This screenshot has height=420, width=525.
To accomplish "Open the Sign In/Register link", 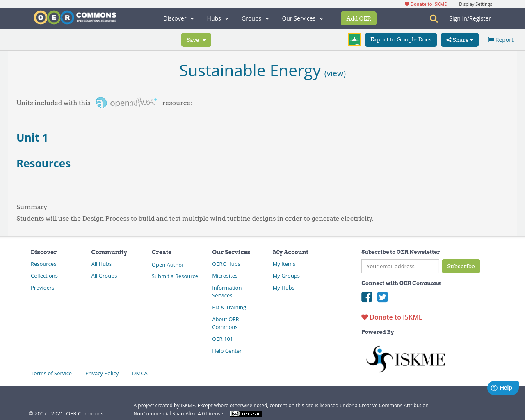I will (x=470, y=18).
